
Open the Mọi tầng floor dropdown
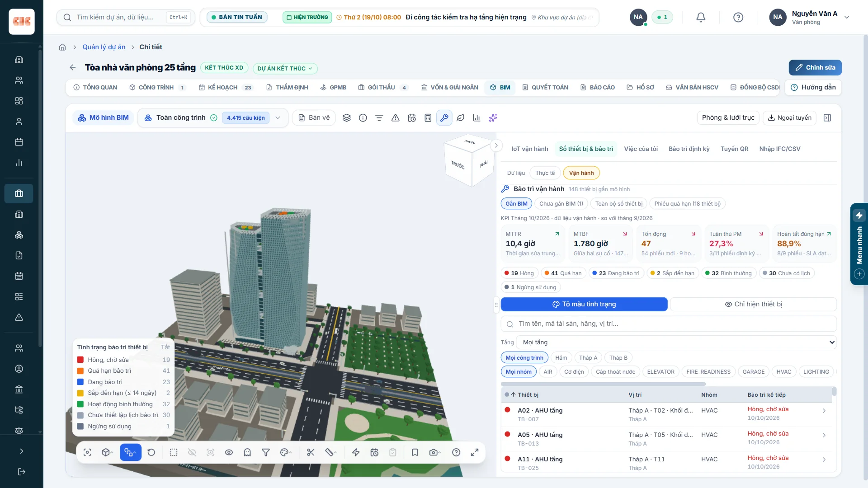click(x=677, y=343)
